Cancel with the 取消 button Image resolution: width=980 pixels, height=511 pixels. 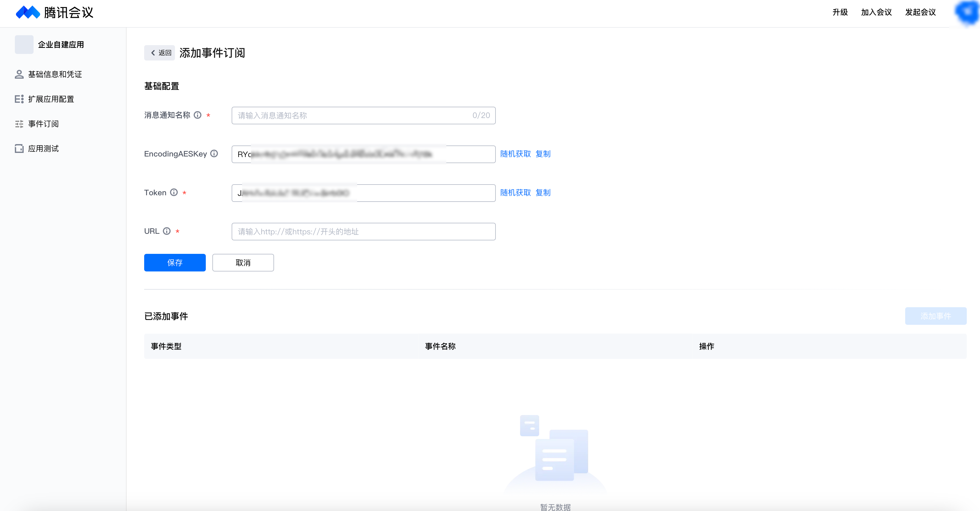coord(243,263)
